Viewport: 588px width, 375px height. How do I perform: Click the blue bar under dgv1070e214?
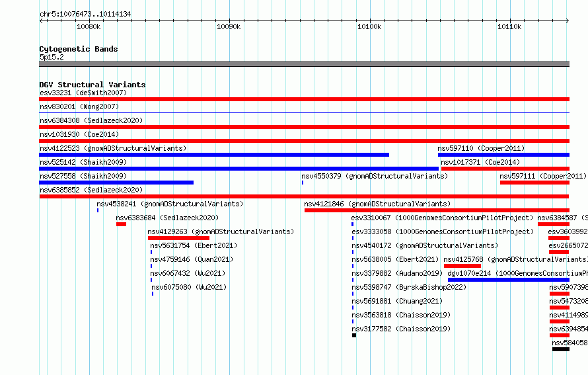pos(509,280)
